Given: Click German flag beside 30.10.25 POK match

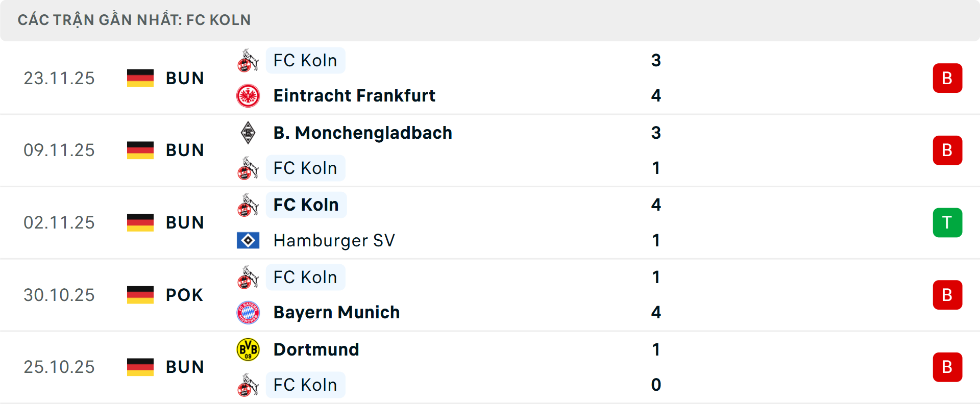Looking at the screenshot, I should click(x=140, y=295).
